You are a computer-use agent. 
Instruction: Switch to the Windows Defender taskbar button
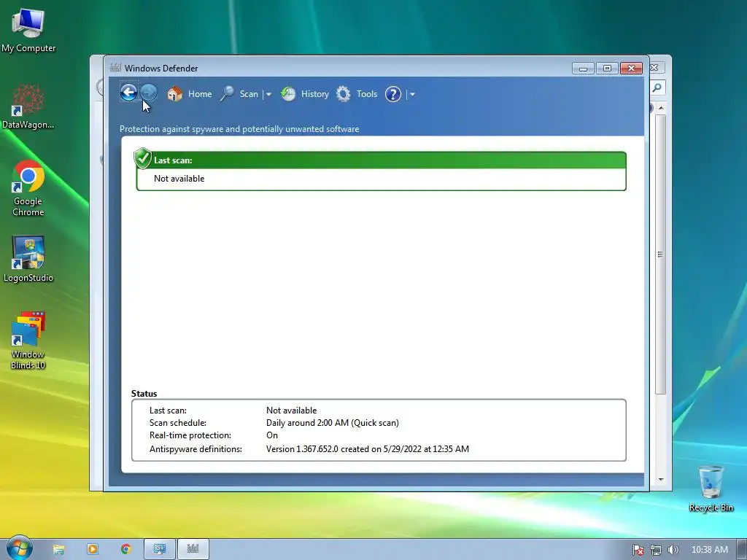pos(193,550)
